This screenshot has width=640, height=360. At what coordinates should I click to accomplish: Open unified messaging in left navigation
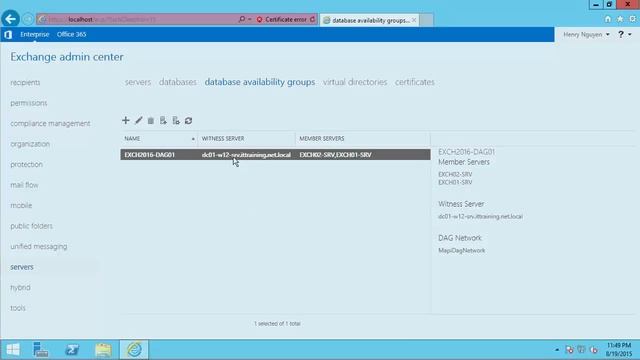[x=39, y=247]
